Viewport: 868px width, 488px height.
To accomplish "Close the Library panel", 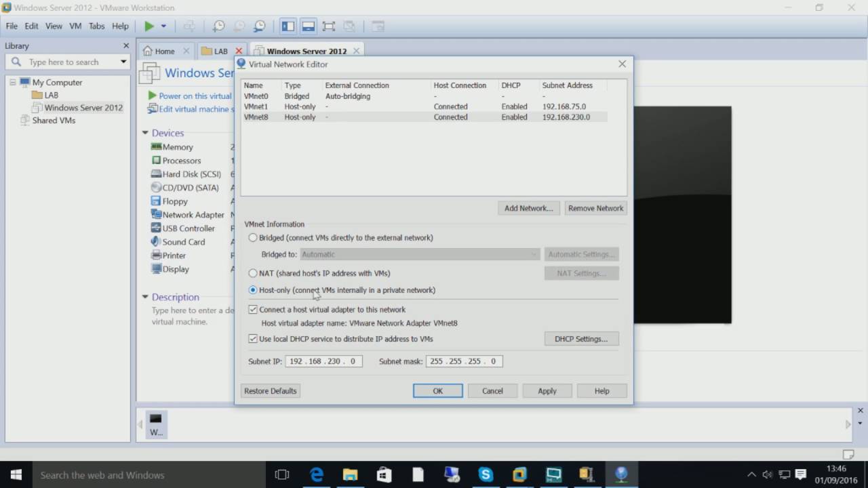I will [x=125, y=45].
